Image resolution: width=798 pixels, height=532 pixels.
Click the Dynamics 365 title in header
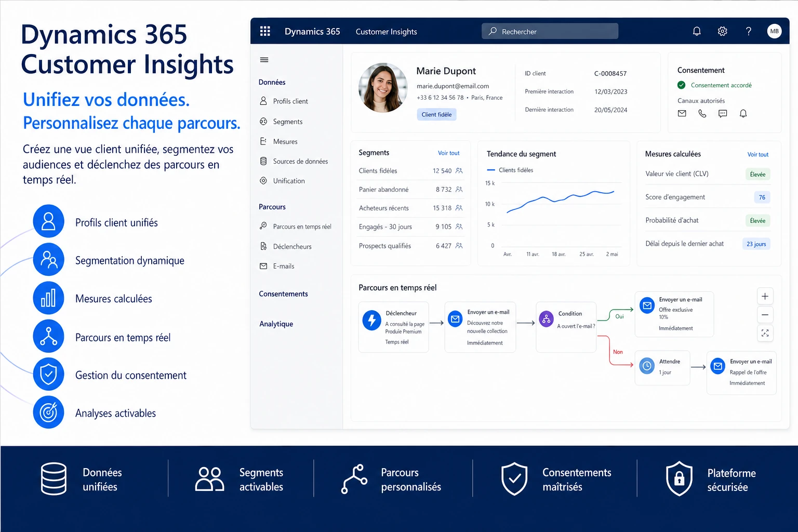[x=312, y=31]
